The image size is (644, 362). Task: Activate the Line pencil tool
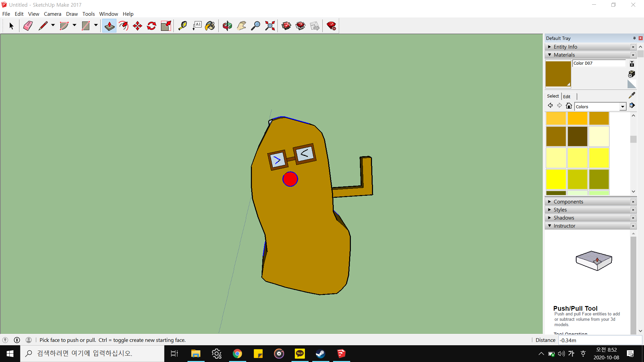point(43,26)
